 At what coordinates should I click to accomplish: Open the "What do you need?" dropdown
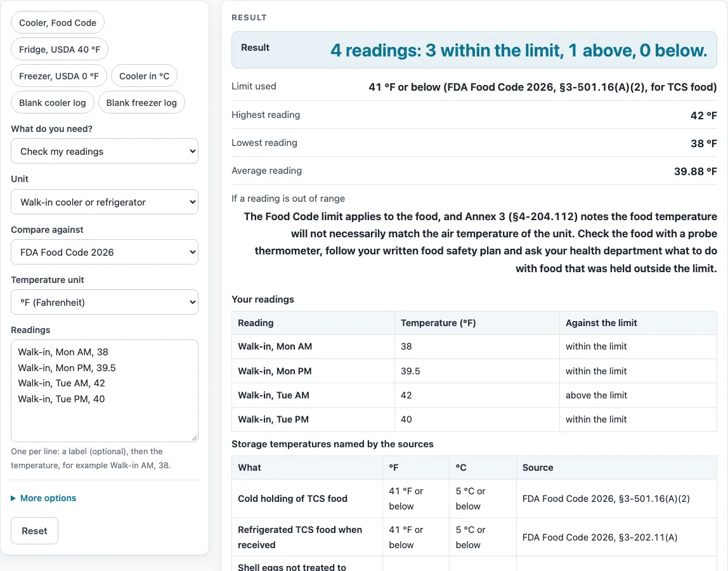click(105, 152)
